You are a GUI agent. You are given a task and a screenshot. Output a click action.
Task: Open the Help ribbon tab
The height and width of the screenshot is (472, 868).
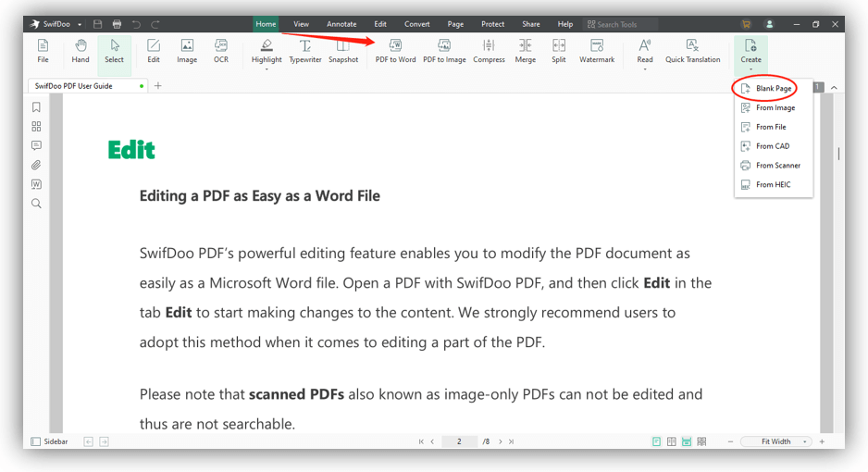coord(565,24)
